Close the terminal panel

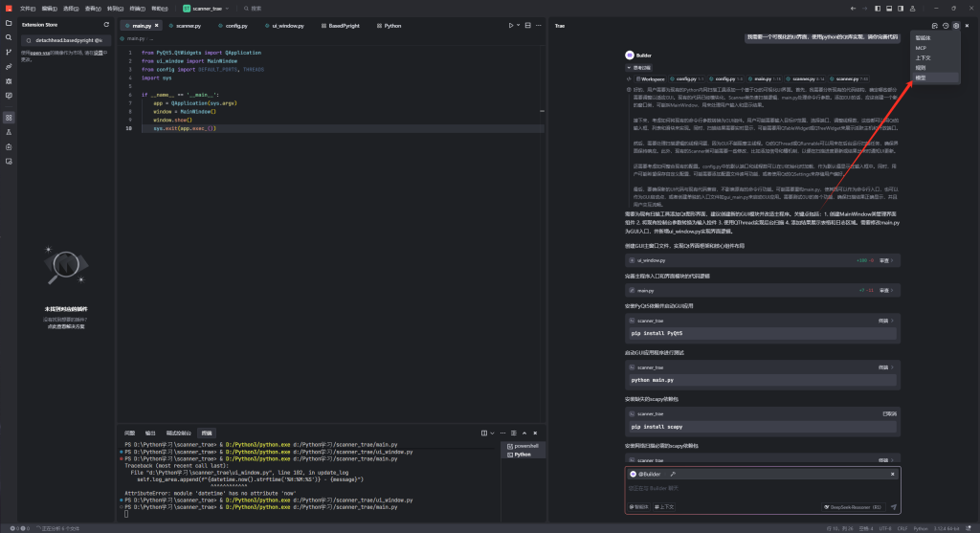pyautogui.click(x=535, y=433)
